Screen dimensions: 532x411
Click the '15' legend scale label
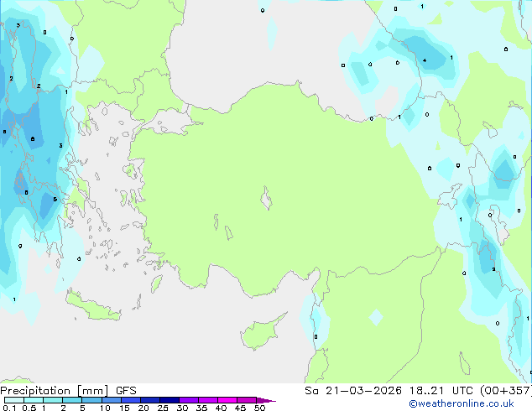coord(124,408)
